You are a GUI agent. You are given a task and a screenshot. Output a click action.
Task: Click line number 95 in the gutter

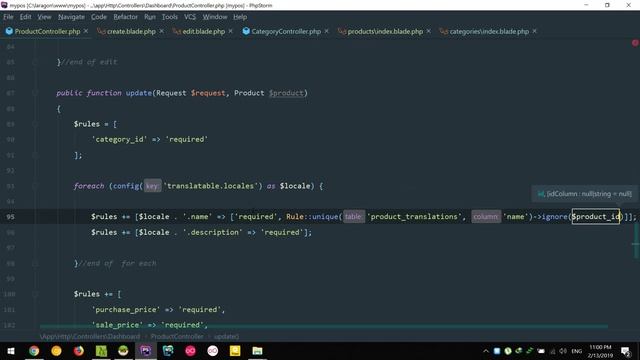(x=10, y=217)
